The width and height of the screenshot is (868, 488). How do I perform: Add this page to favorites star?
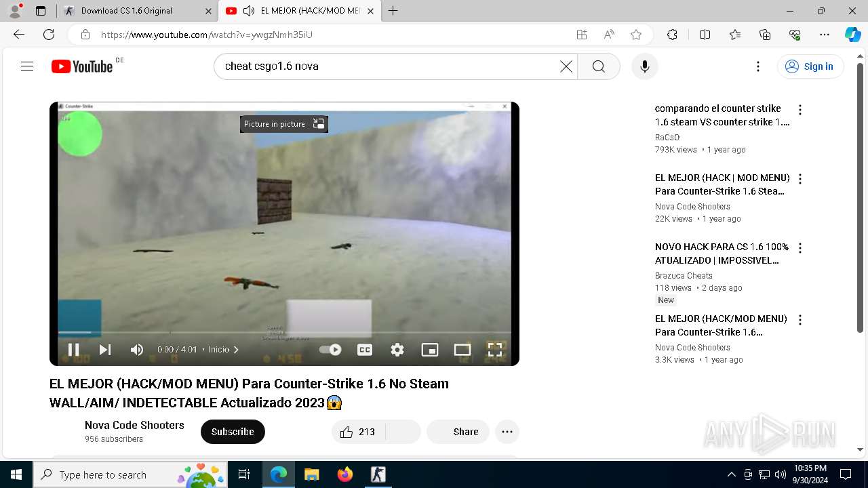point(635,35)
